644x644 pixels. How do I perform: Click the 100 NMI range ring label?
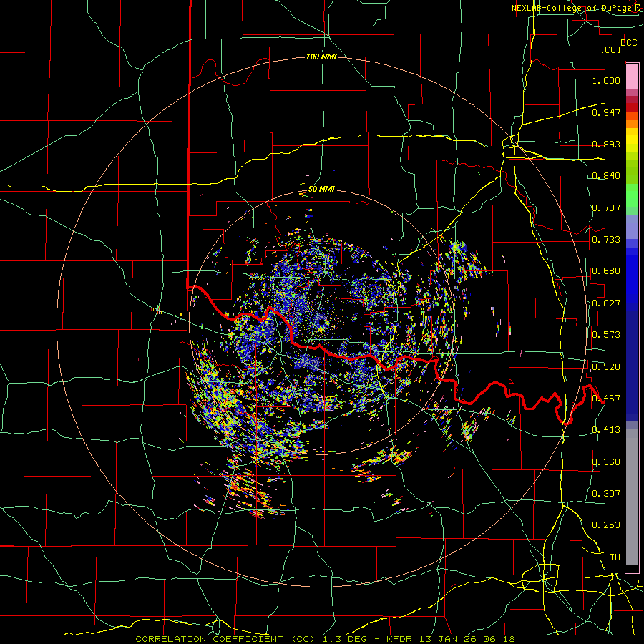point(321,57)
